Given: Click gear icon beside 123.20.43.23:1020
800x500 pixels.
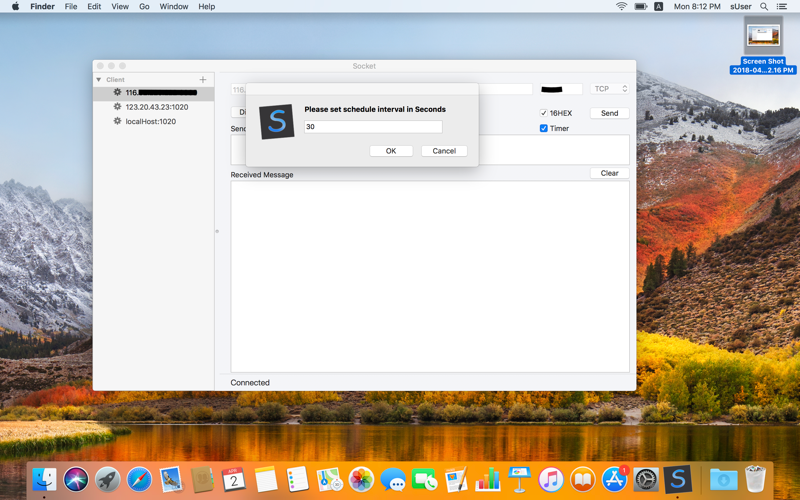Looking at the screenshot, I should [117, 107].
